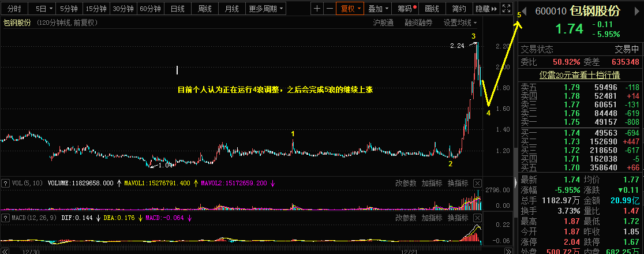Screen dimensions: 644x254
Task: Switch to 5分钟 period
Action: (x=69, y=8)
